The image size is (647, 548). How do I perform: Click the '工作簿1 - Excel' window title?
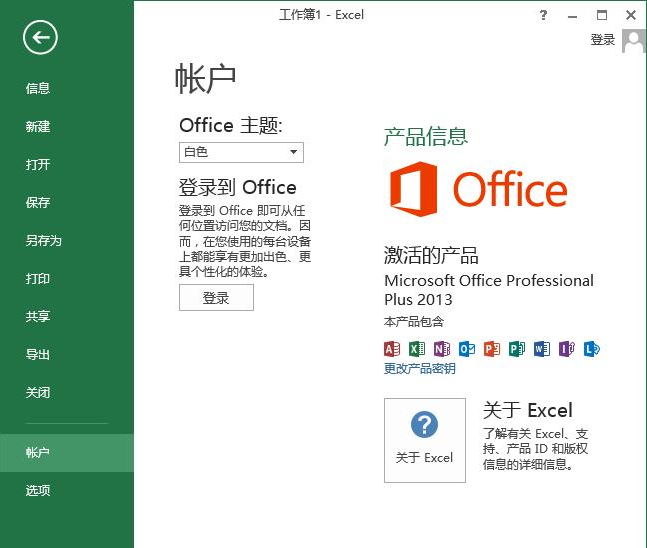(x=321, y=15)
